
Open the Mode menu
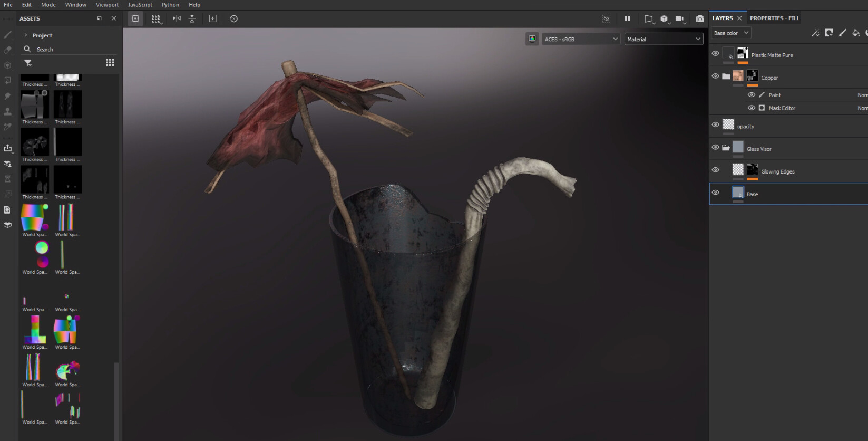pos(48,5)
